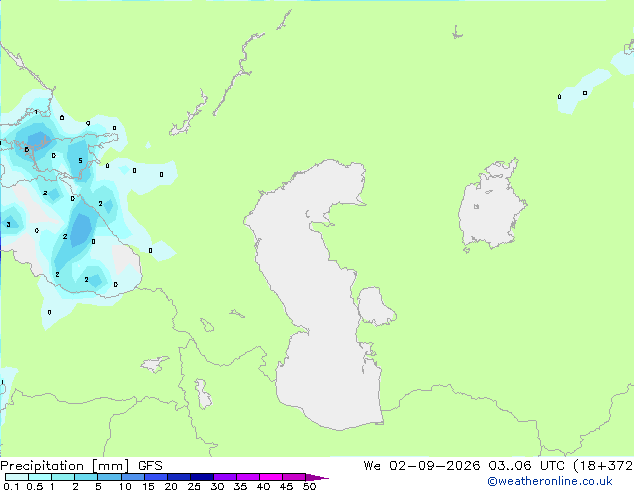The width and height of the screenshot is (634, 490).
Task: Click the Kara-Bogaz-Gol bay east of Caspian
Action: click(376, 306)
